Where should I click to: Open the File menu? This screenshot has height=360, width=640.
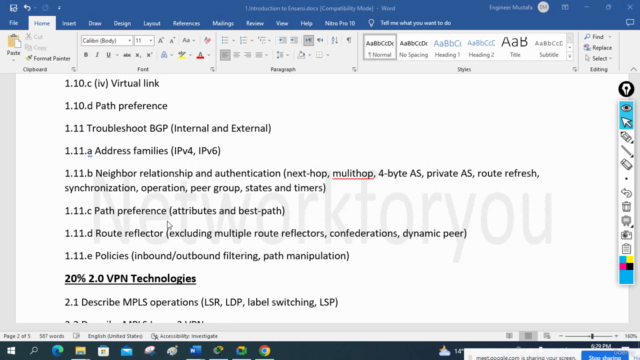click(13, 23)
